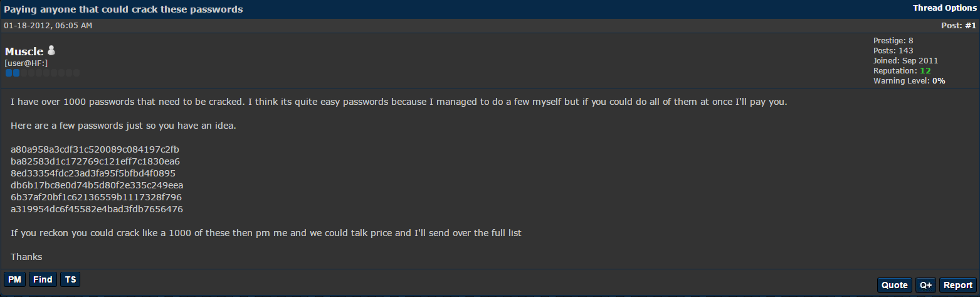The width and height of the screenshot is (980, 297).
Task: Click the Warning Level 0% value
Action: 938,81
